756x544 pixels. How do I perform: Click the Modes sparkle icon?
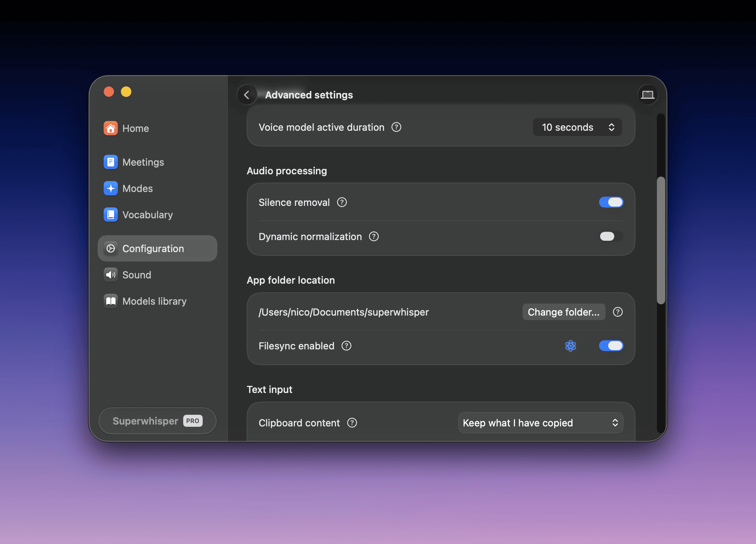click(110, 188)
